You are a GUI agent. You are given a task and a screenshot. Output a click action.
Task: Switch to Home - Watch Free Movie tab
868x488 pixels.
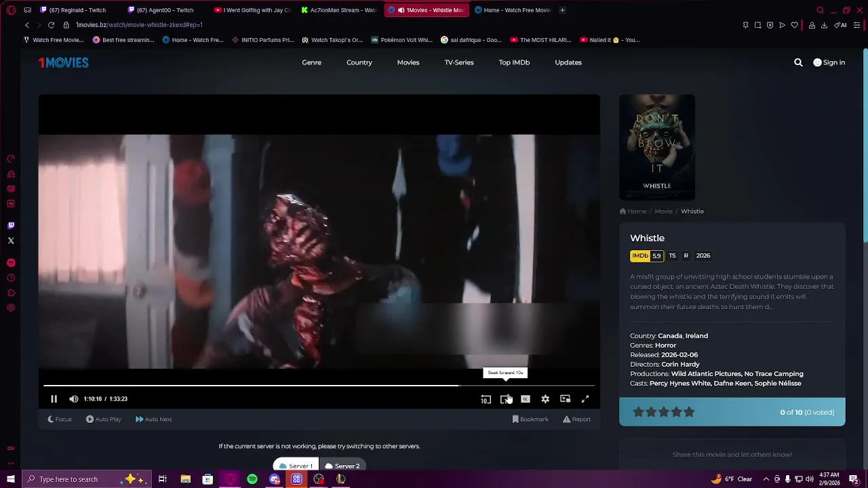point(513,10)
